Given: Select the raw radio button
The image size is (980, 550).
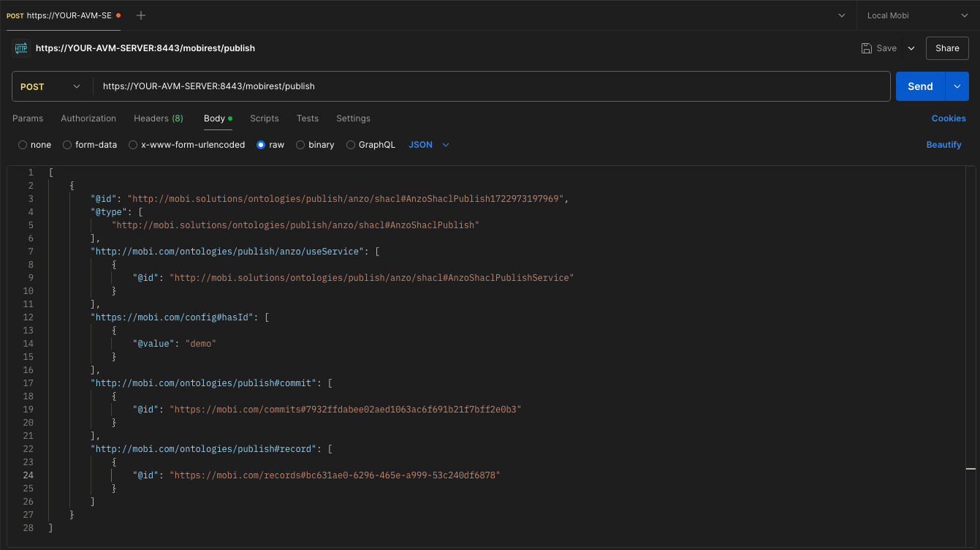Looking at the screenshot, I should click(261, 145).
